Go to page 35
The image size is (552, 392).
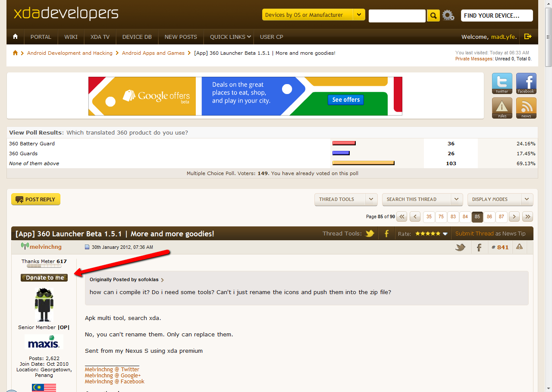(x=429, y=216)
